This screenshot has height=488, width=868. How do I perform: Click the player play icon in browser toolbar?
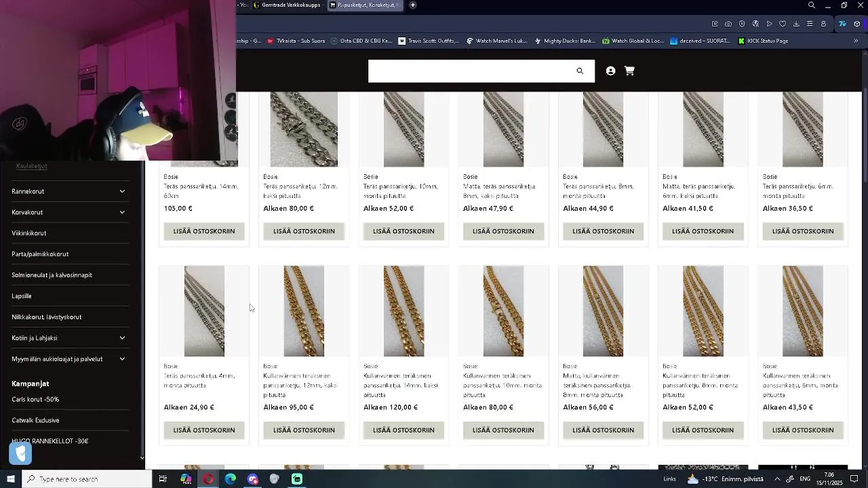coord(769,24)
